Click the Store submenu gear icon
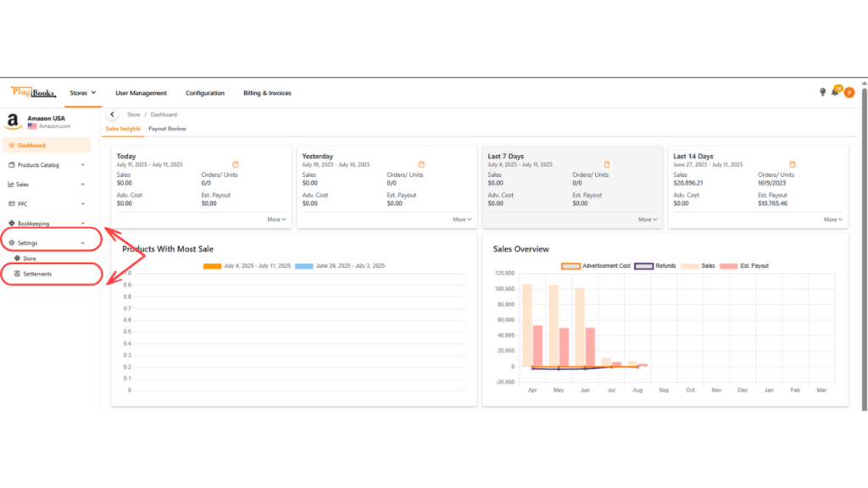Viewport: 868px width, 488px height. point(17,258)
